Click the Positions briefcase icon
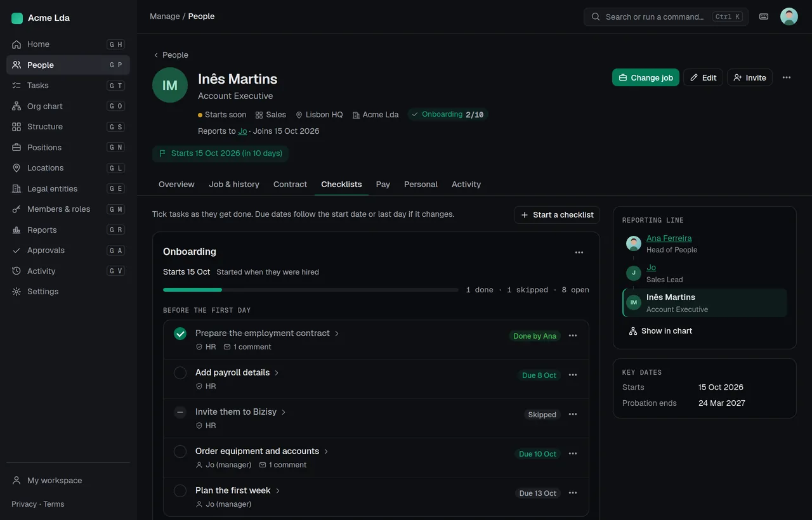This screenshot has height=520, width=812. pyautogui.click(x=16, y=147)
